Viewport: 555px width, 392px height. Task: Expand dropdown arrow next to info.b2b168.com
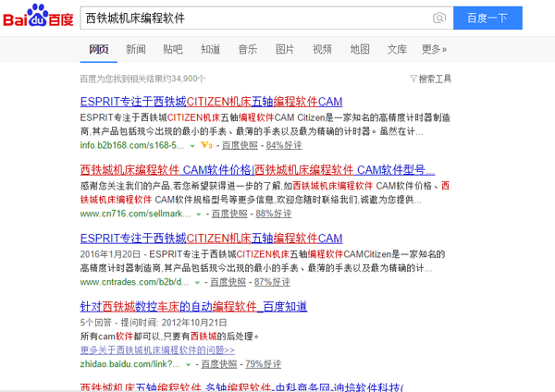(x=192, y=145)
